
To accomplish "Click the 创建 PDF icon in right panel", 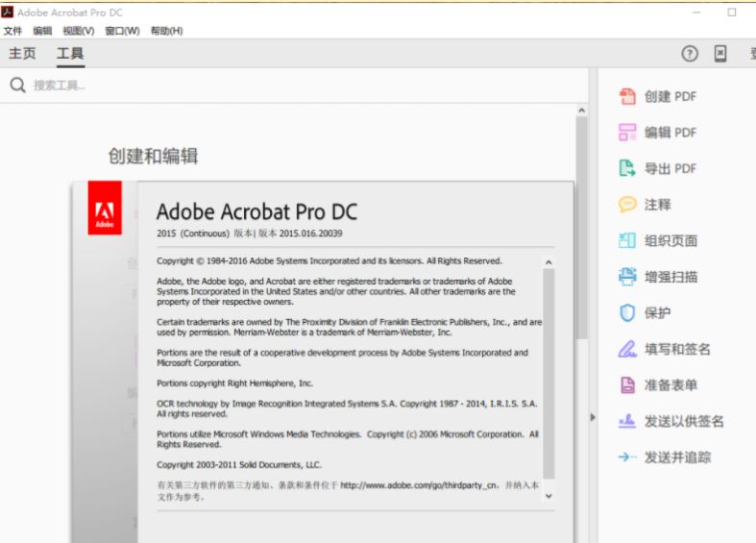I will click(x=627, y=96).
